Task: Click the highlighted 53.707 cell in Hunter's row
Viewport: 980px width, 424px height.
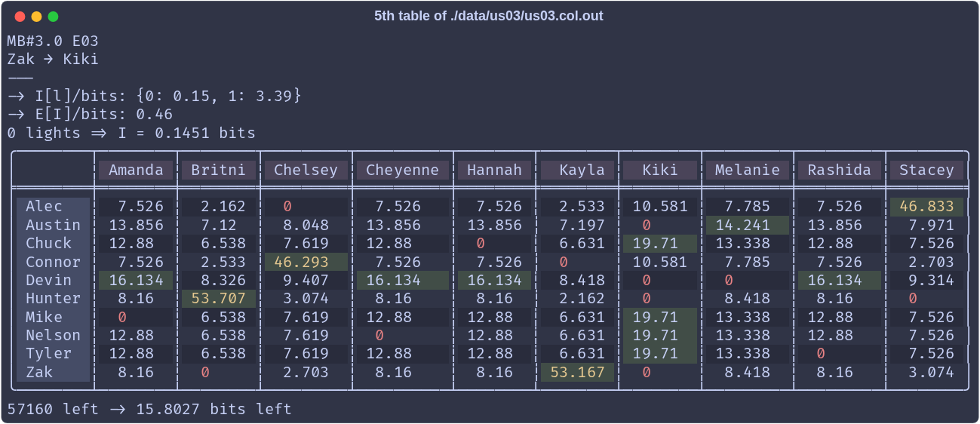Action: coord(219,299)
